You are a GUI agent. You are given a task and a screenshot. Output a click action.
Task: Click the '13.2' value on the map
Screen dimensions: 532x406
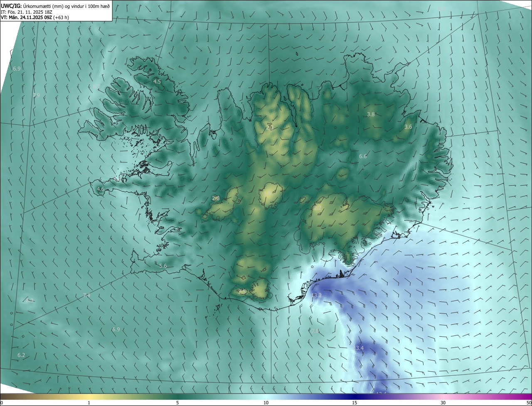click(x=317, y=296)
